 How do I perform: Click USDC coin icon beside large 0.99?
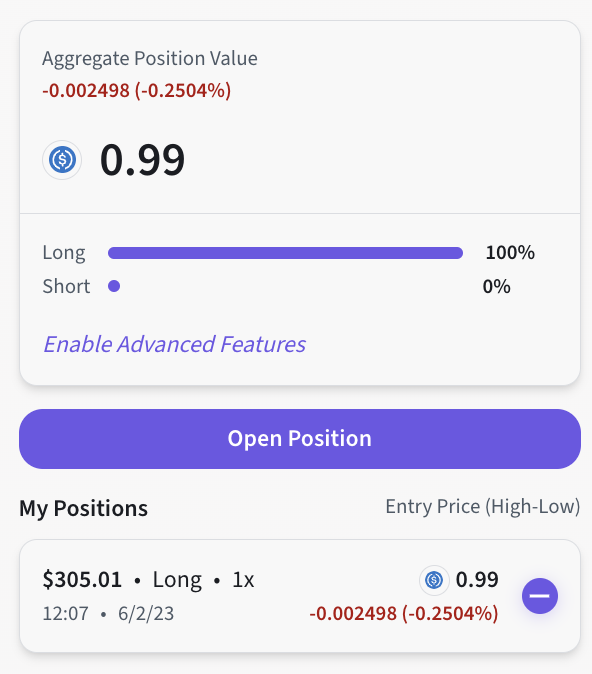click(62, 160)
